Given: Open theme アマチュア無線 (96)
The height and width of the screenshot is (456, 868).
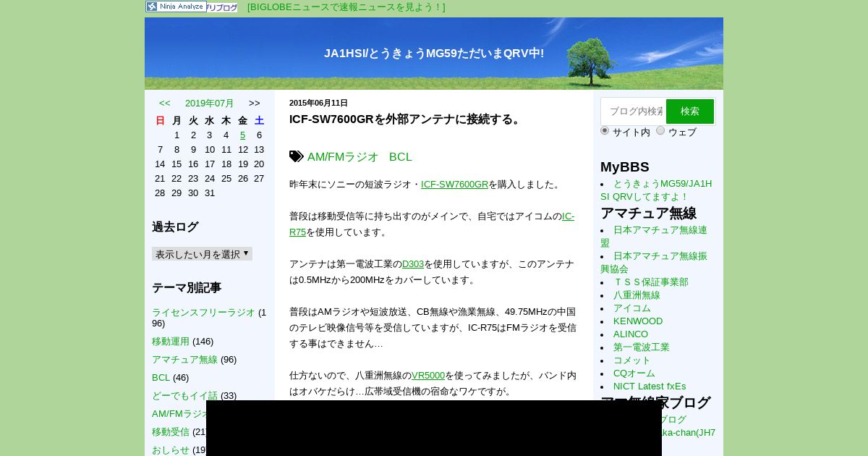Looking at the screenshot, I should tap(184, 359).
